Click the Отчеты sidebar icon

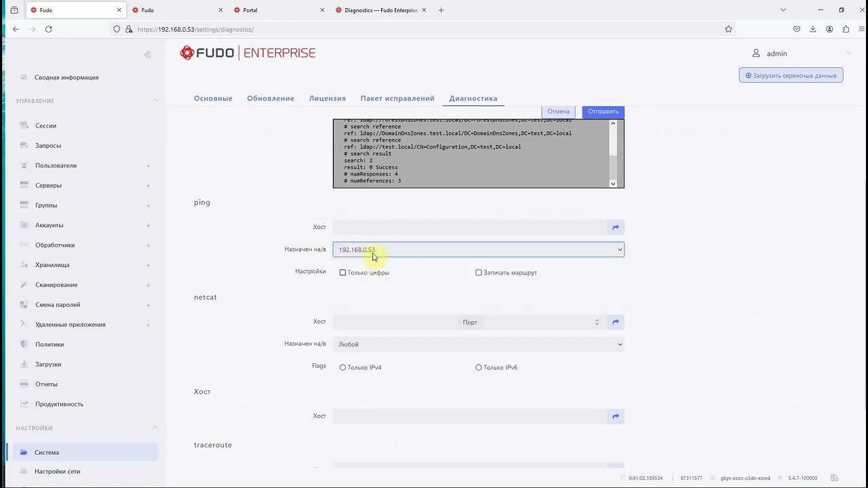tap(24, 384)
